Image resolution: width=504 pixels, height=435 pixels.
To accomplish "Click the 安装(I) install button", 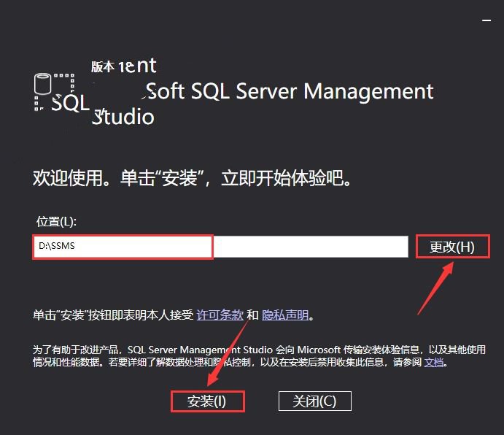I will pyautogui.click(x=208, y=401).
